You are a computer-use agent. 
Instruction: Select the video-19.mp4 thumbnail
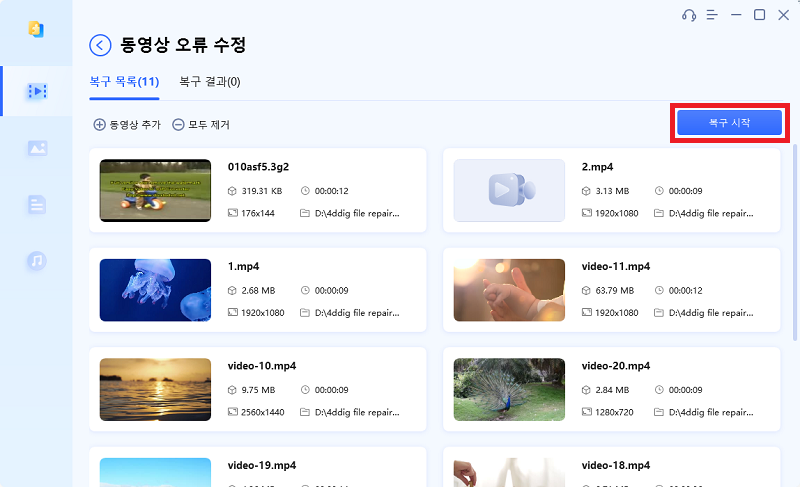(x=155, y=472)
